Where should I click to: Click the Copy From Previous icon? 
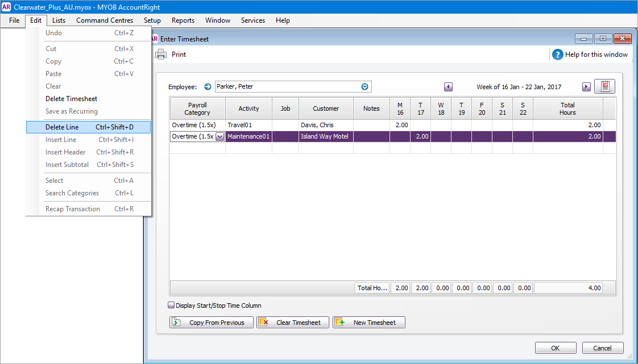coord(176,322)
